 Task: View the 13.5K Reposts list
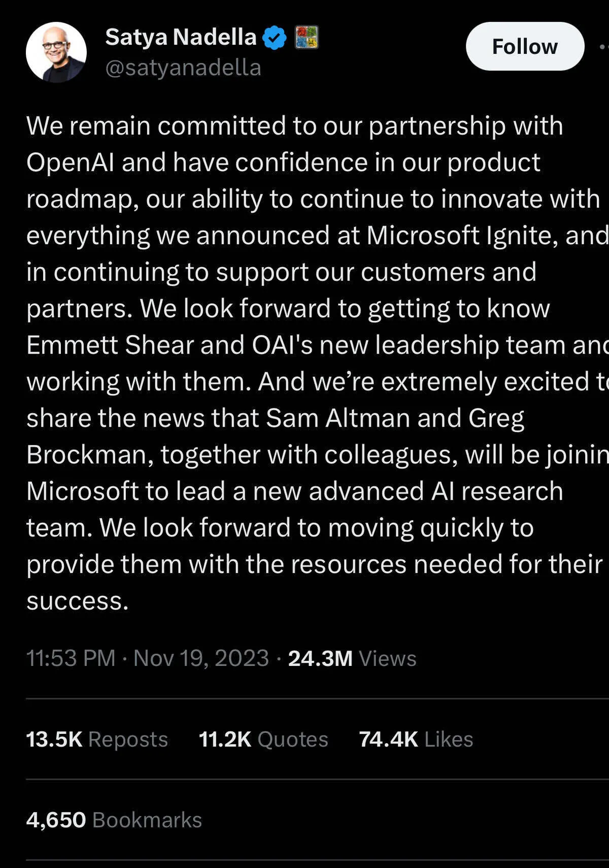point(97,740)
